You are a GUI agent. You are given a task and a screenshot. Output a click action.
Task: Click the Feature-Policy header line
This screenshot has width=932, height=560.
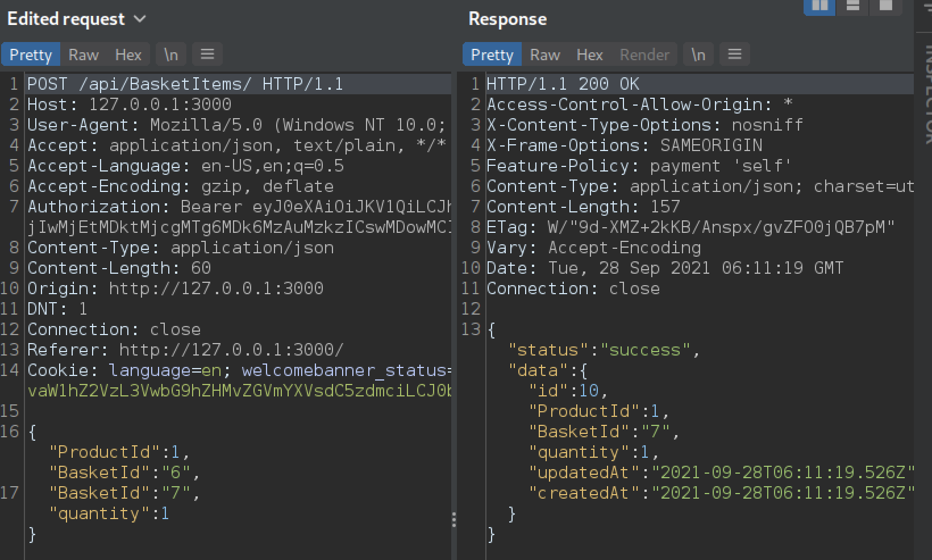click(x=639, y=166)
